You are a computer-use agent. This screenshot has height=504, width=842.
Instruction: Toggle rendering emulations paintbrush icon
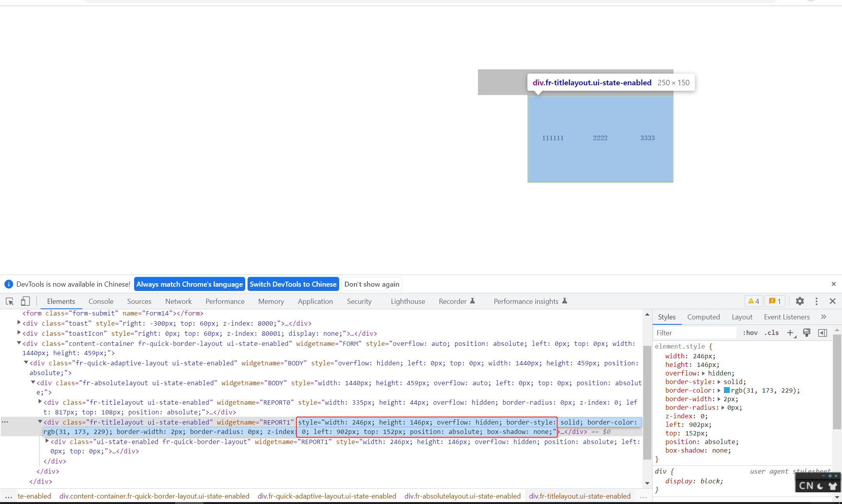[807, 333]
